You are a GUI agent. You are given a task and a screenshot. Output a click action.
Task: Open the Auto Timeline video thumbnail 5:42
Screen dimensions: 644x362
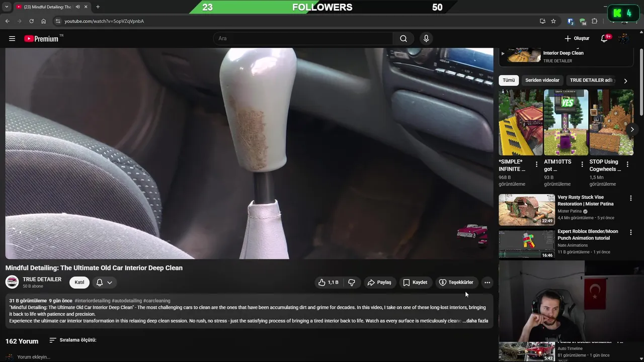527,351
